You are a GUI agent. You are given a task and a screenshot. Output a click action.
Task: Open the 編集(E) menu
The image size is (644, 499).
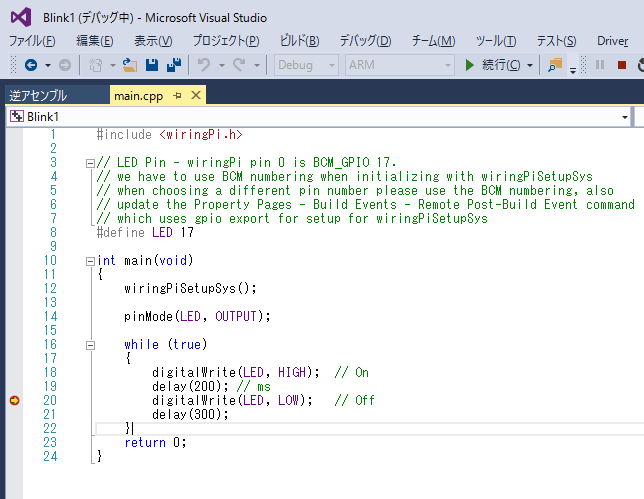pyautogui.click(x=95, y=41)
